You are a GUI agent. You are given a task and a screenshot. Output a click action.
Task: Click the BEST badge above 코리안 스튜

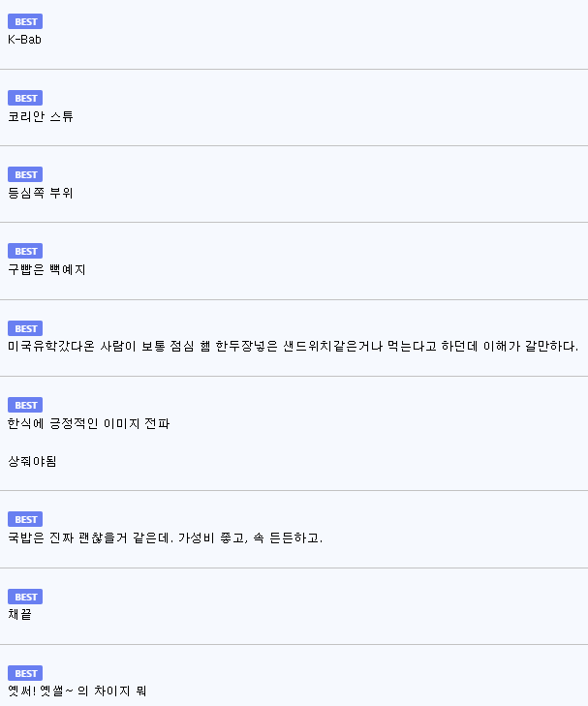pyautogui.click(x=25, y=98)
